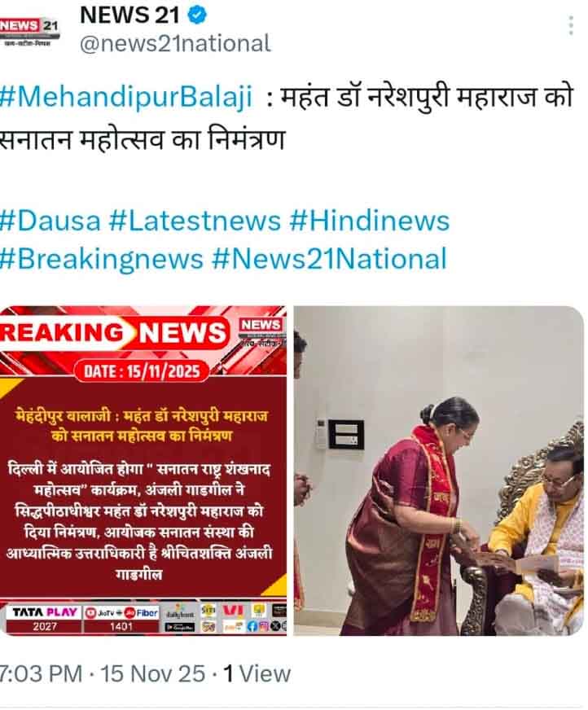Click the JioTV Fiber 1401 logo
This screenshot has width=588, height=710.
pos(121,619)
